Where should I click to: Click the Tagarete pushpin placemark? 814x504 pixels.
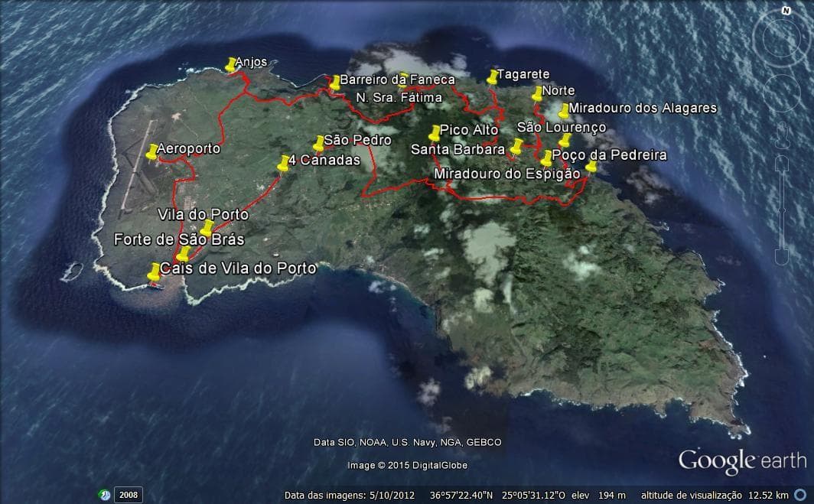pyautogui.click(x=493, y=76)
